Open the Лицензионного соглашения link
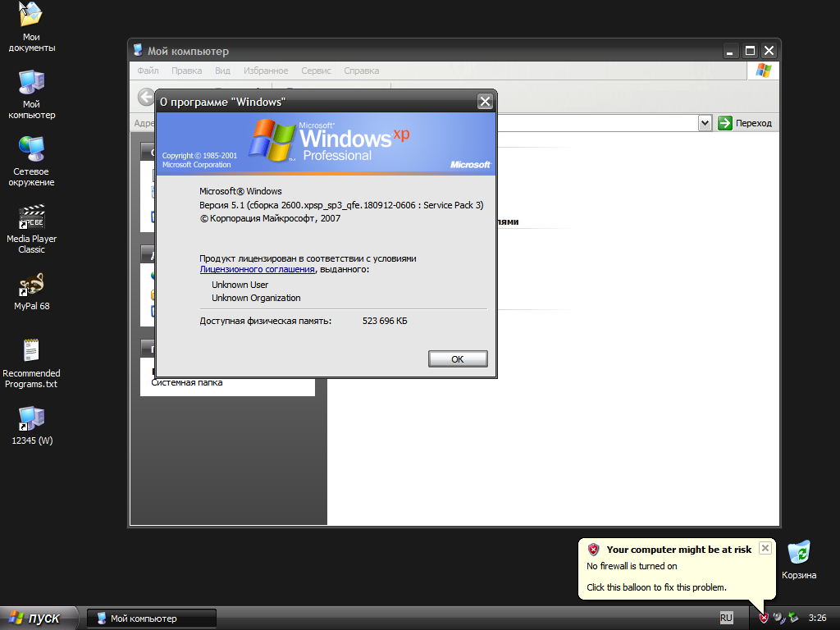The image size is (840, 630). pyautogui.click(x=257, y=269)
